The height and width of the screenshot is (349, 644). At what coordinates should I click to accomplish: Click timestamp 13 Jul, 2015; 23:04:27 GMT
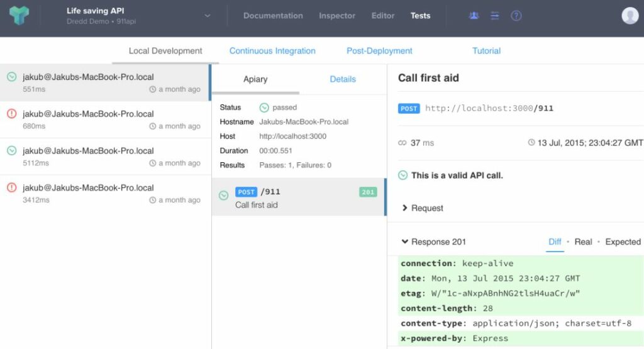[590, 143]
